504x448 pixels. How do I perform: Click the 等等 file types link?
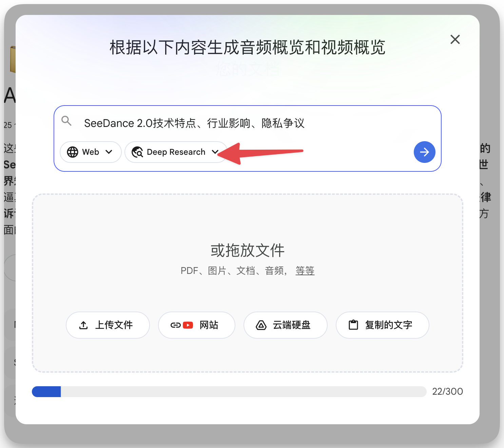click(305, 271)
